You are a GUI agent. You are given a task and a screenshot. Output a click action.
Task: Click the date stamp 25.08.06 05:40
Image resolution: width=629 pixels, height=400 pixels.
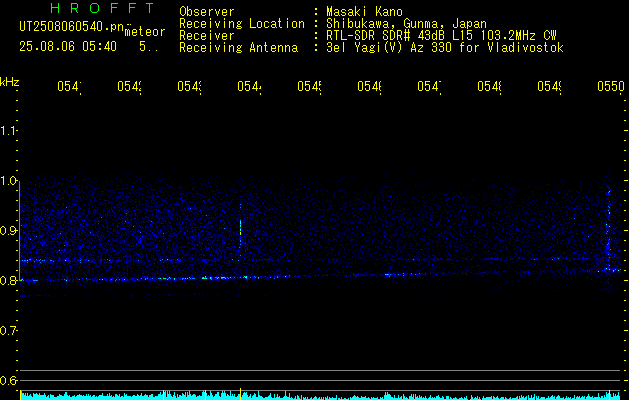tap(68, 47)
